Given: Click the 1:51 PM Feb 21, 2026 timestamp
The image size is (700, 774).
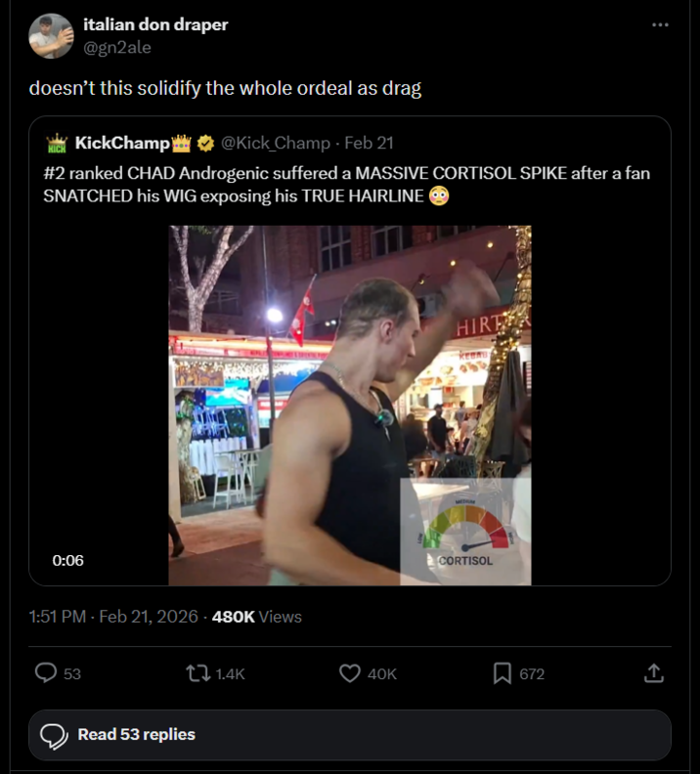Looking at the screenshot, I should pyautogui.click(x=112, y=617).
